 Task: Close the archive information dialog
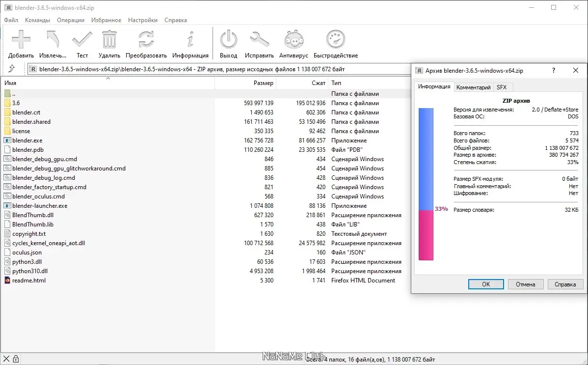[576, 70]
